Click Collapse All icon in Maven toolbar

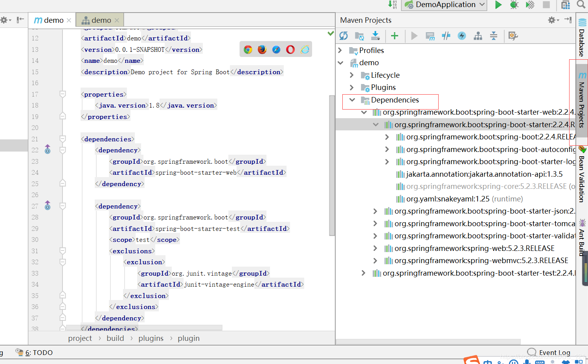click(494, 36)
